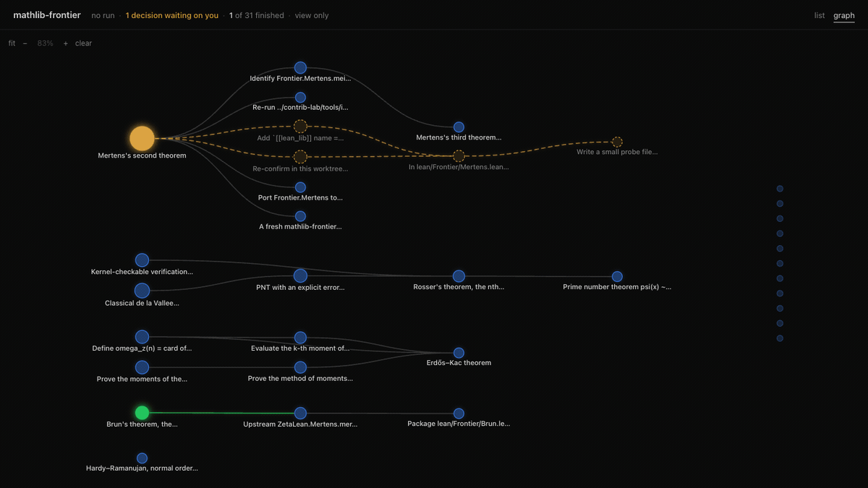The width and height of the screenshot is (868, 488).
Task: Click the Write a small probe file... label
Action: pos(617,153)
